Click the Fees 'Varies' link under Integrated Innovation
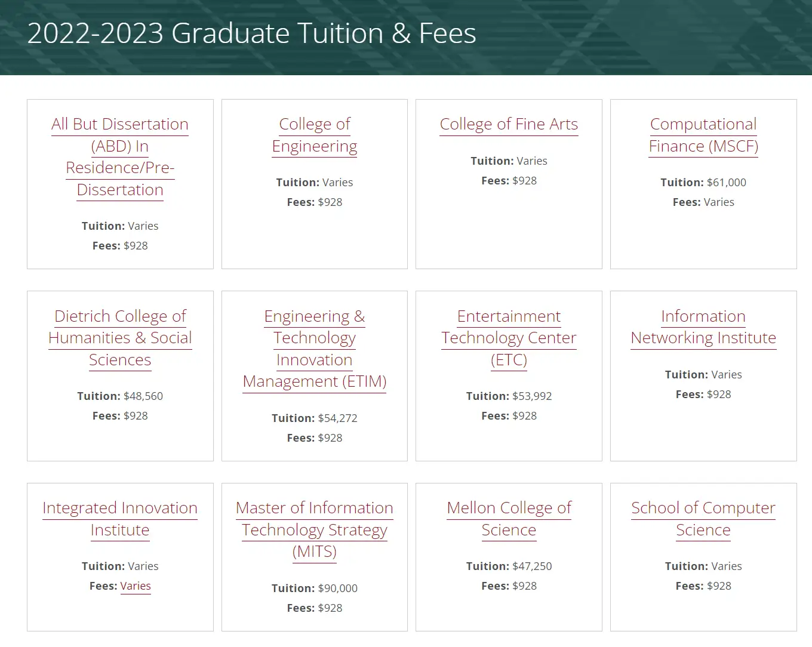This screenshot has height=647, width=812. pos(136,586)
